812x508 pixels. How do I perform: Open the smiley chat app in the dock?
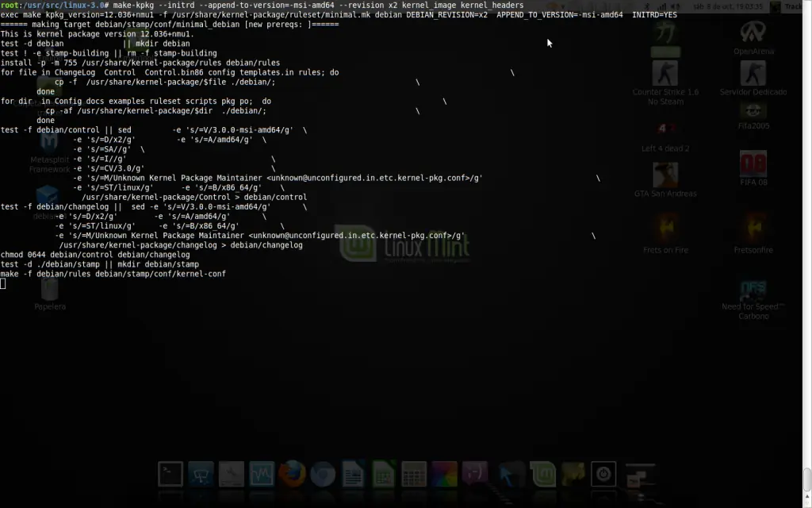[x=475, y=474]
